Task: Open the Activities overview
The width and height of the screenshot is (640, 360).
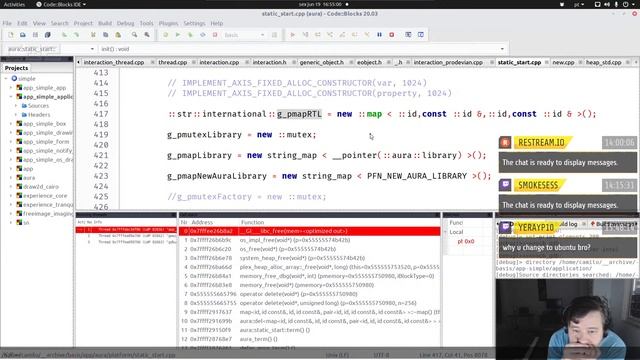Action: click(x=14, y=4)
